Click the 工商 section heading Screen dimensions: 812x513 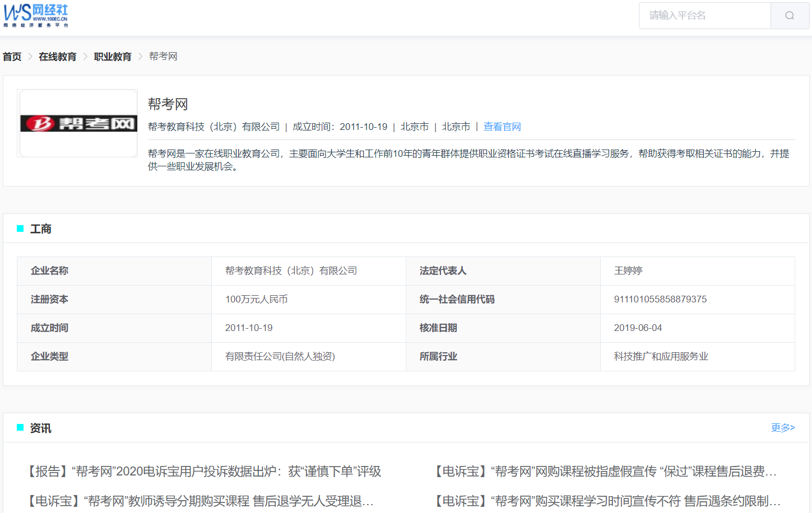point(40,228)
